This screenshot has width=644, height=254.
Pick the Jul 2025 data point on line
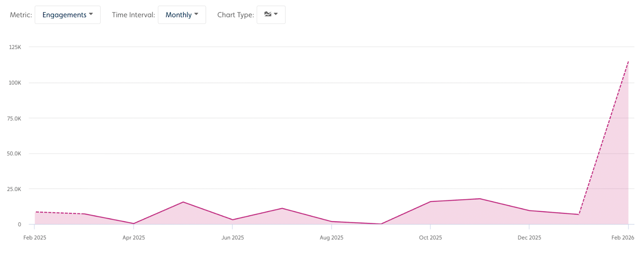282,208
